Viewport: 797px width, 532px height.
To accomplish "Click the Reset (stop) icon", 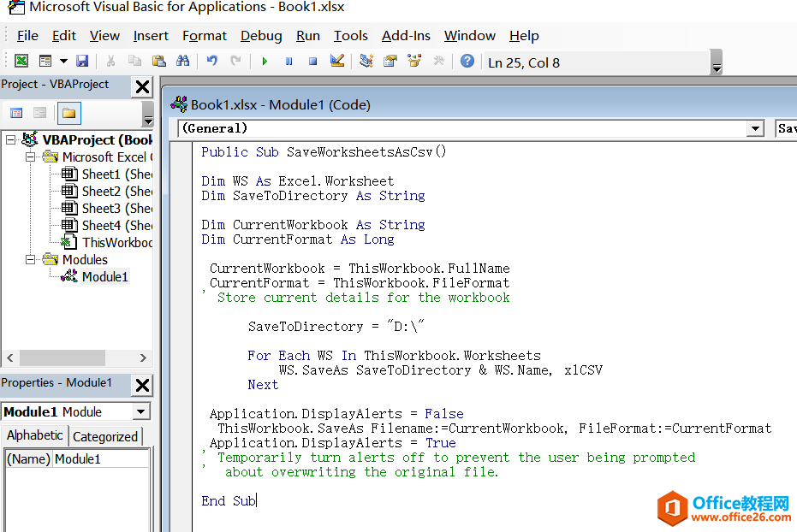I will coord(312,60).
